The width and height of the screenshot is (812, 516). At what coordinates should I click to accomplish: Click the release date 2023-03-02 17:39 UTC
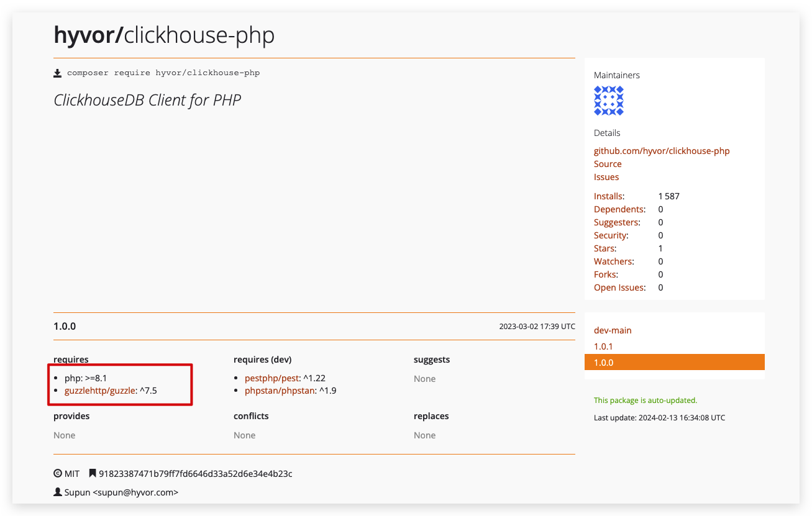coord(537,327)
